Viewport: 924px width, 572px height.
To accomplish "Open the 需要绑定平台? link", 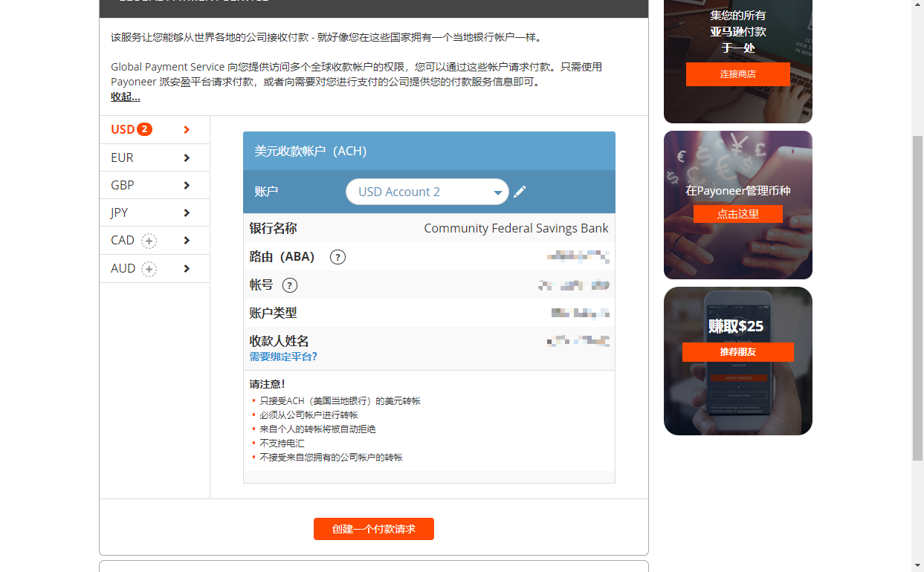I will point(283,357).
